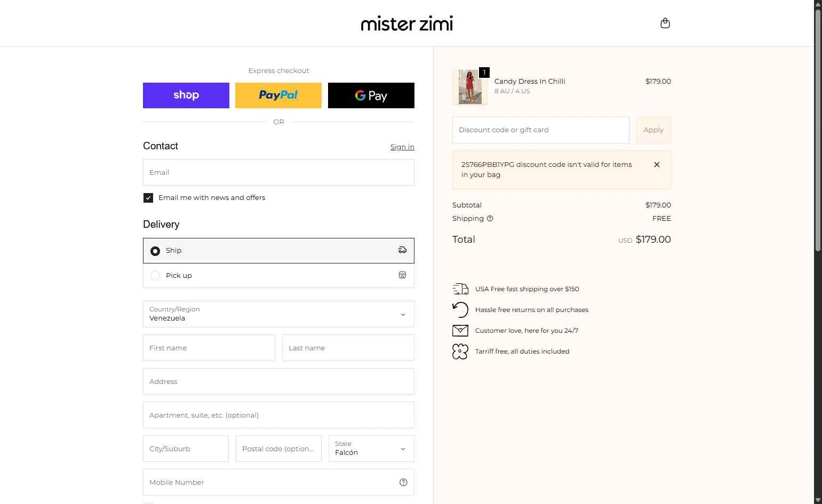Click the quantity badge on product thumbnail
This screenshot has height=504, width=822.
click(484, 73)
